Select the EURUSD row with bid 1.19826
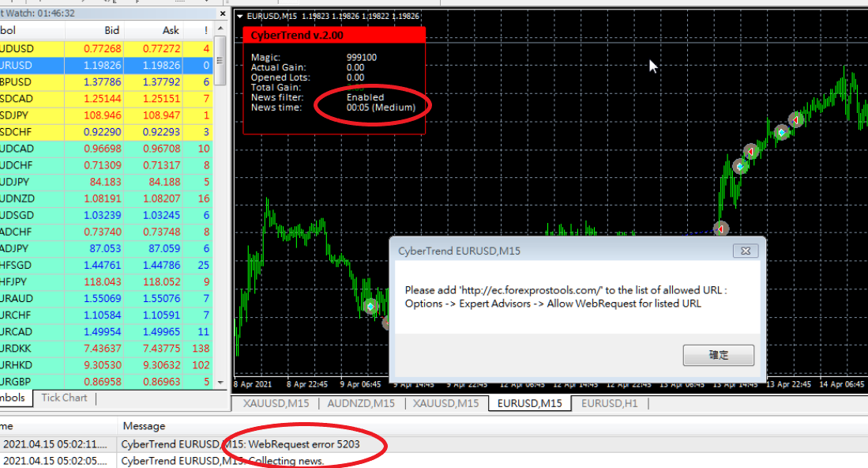 coord(107,66)
